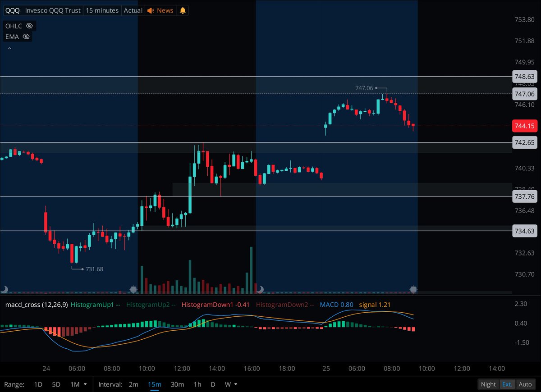Click the 747.06 high price marker on chart
The height and width of the screenshot is (392, 541).
pos(364,88)
